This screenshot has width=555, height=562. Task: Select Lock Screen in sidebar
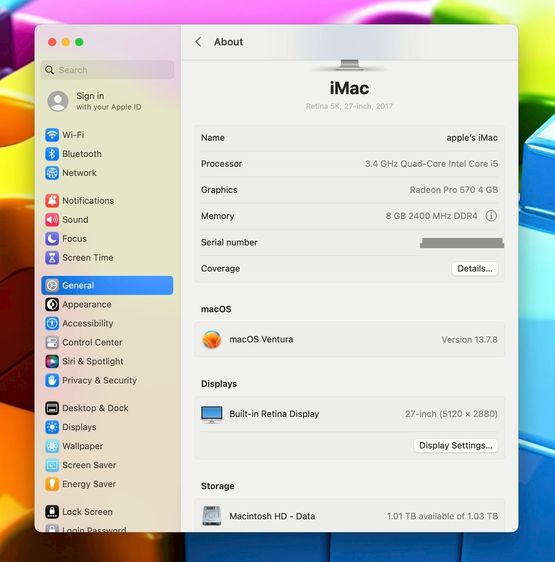107,512
